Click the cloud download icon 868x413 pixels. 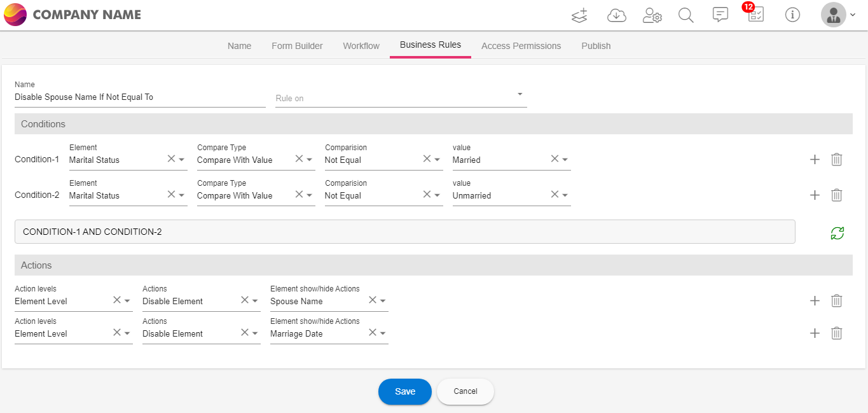pos(616,15)
